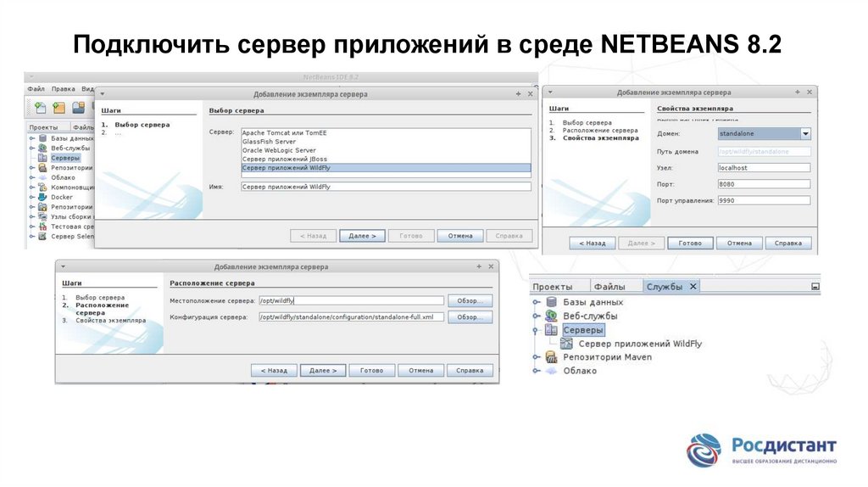Click the Порт field containing 8080
868x487 pixels.
[764, 184]
